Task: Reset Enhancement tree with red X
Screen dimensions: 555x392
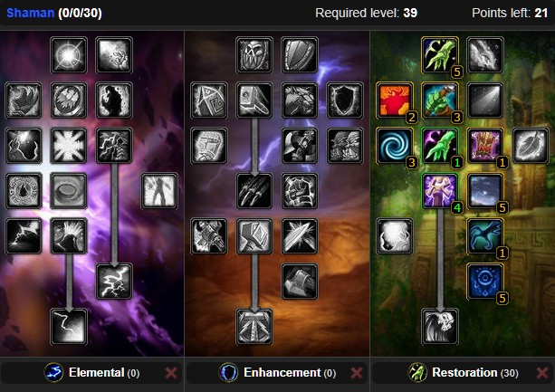Action: [357, 373]
